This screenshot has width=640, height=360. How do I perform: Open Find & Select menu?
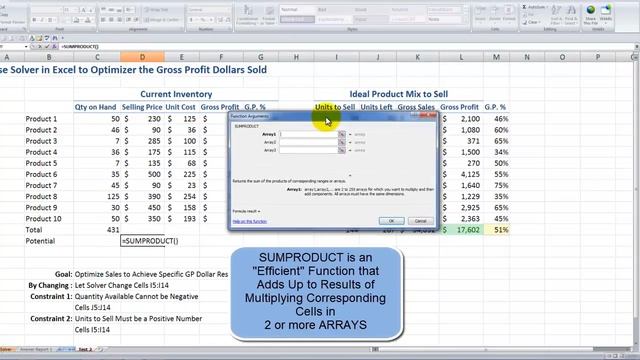[571, 15]
